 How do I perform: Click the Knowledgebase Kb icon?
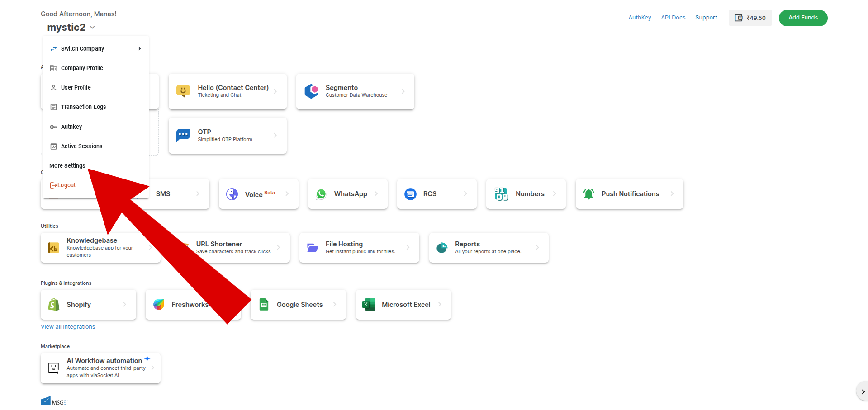coord(53,248)
